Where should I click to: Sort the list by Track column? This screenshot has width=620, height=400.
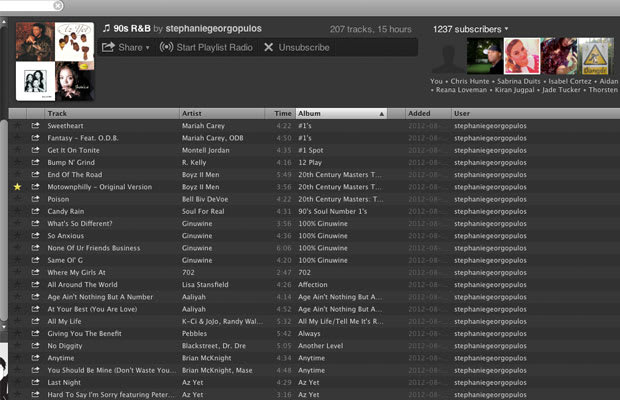[x=112, y=113]
